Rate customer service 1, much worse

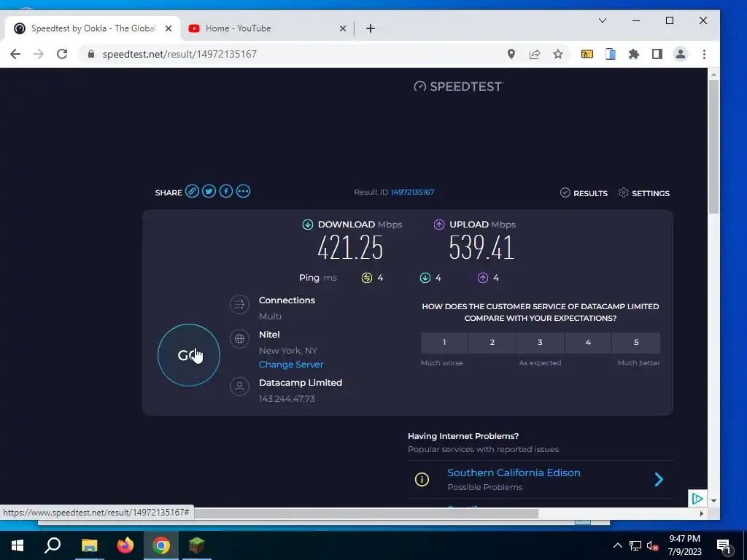pos(444,343)
